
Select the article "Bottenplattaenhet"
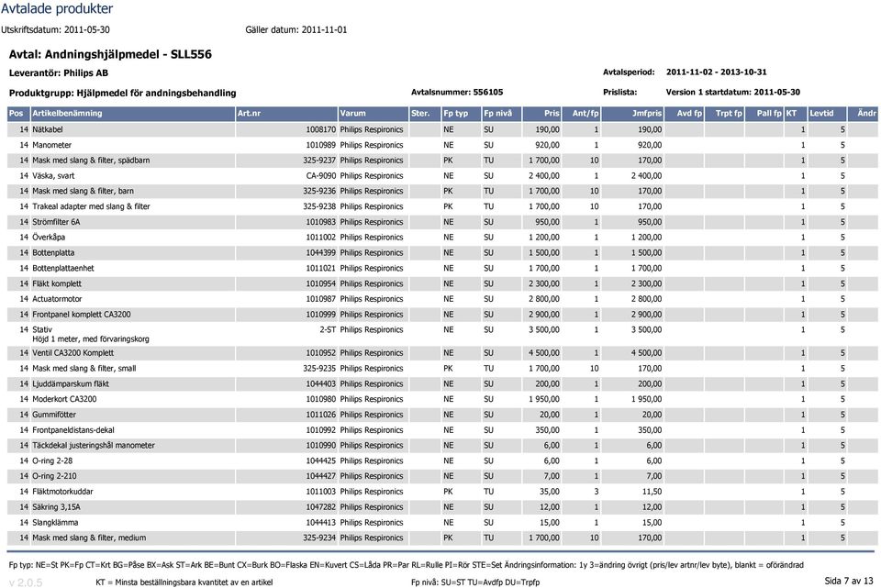pos(63,269)
